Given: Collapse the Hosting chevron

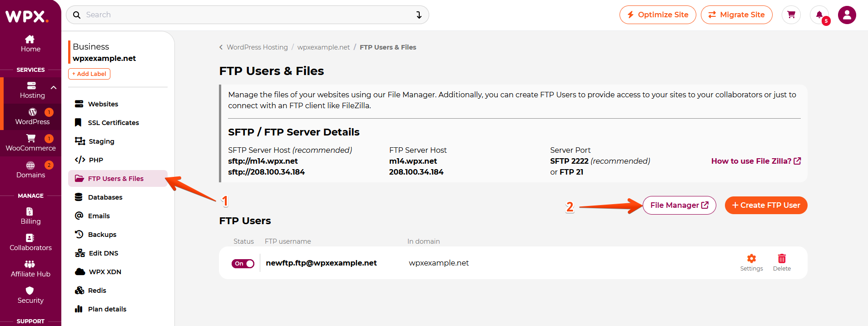Looking at the screenshot, I should coord(54,87).
